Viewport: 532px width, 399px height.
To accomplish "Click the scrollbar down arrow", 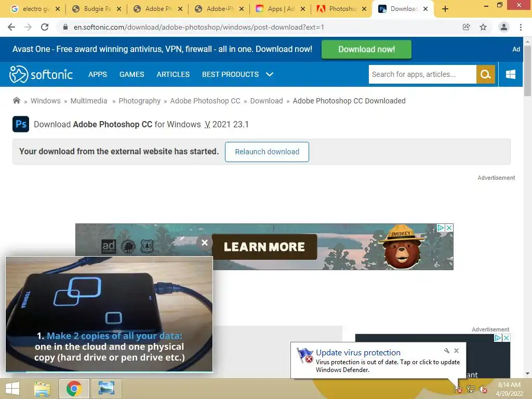I will pyautogui.click(x=527, y=374).
